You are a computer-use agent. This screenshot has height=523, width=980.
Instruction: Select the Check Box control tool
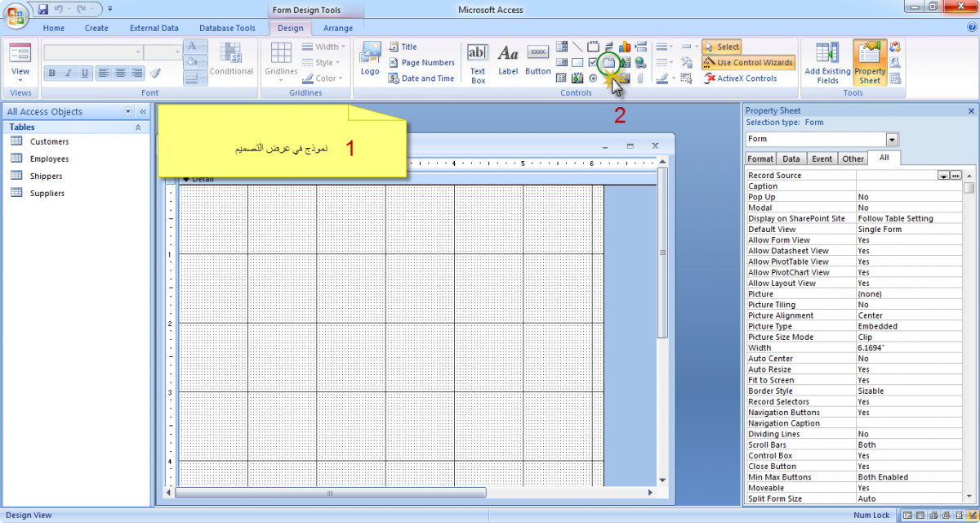click(593, 62)
